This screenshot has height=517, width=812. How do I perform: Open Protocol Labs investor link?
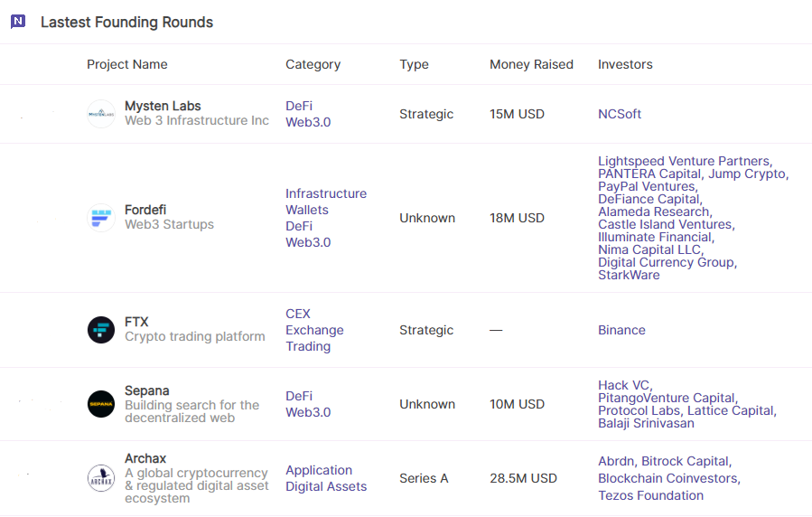(x=640, y=411)
